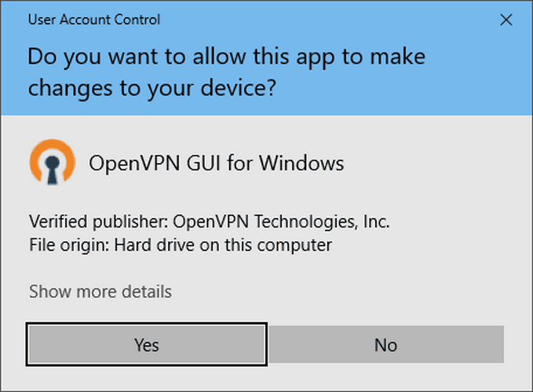533x392 pixels.
Task: Expand Show more details
Action: point(100,292)
